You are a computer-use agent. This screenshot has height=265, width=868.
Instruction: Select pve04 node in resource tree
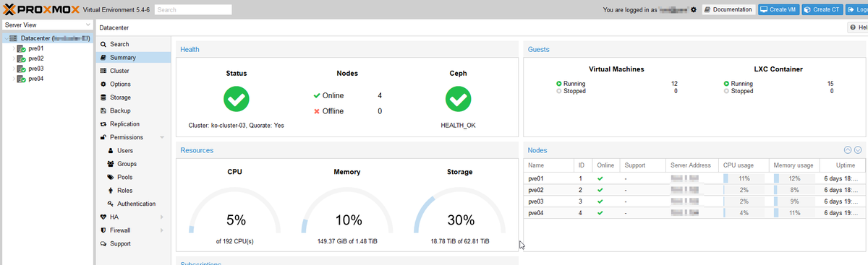(x=36, y=79)
